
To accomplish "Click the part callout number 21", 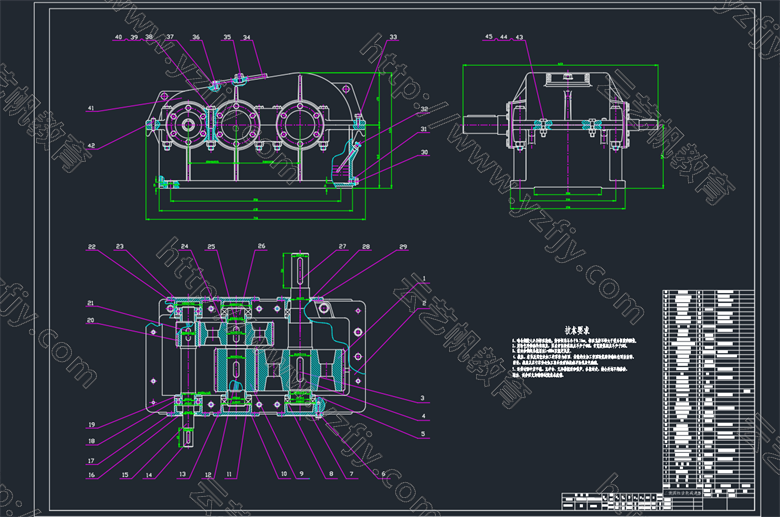I will (x=91, y=303).
